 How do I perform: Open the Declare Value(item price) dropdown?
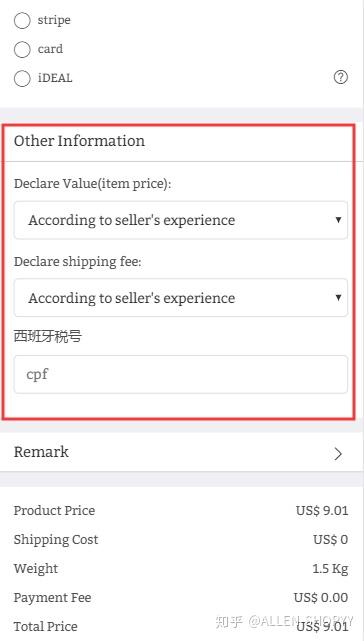click(x=181, y=220)
